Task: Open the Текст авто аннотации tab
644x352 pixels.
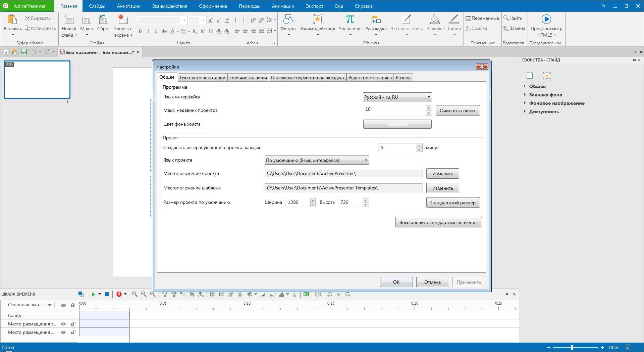Action: point(202,78)
